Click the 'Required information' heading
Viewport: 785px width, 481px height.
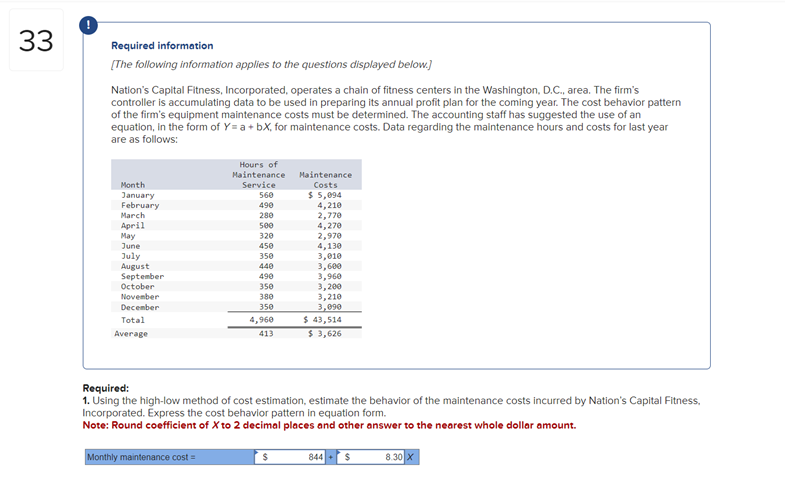click(x=162, y=46)
